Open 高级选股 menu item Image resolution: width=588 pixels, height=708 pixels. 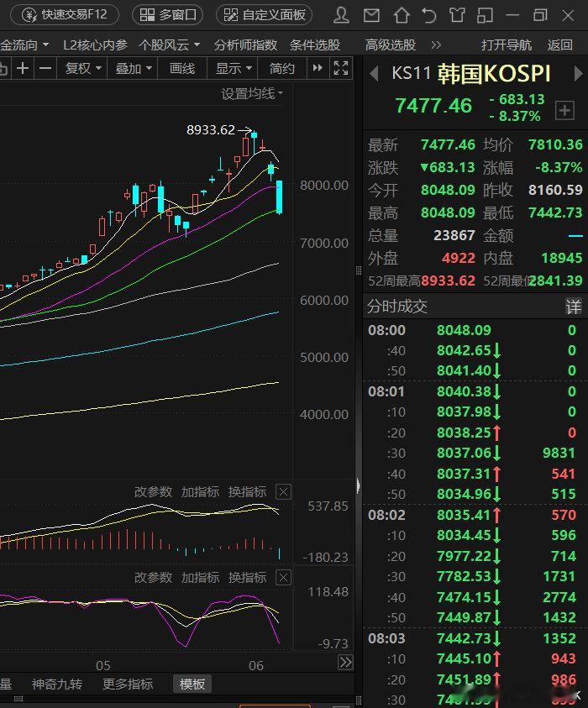pos(391,45)
